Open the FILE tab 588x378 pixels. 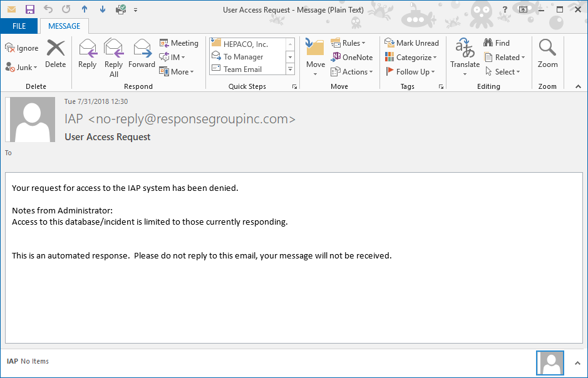19,26
